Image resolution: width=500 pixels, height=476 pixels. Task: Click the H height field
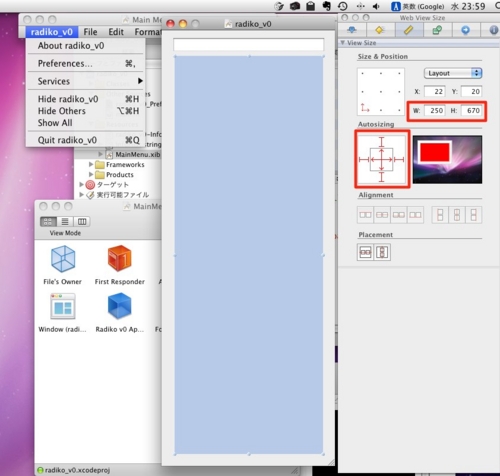472,110
